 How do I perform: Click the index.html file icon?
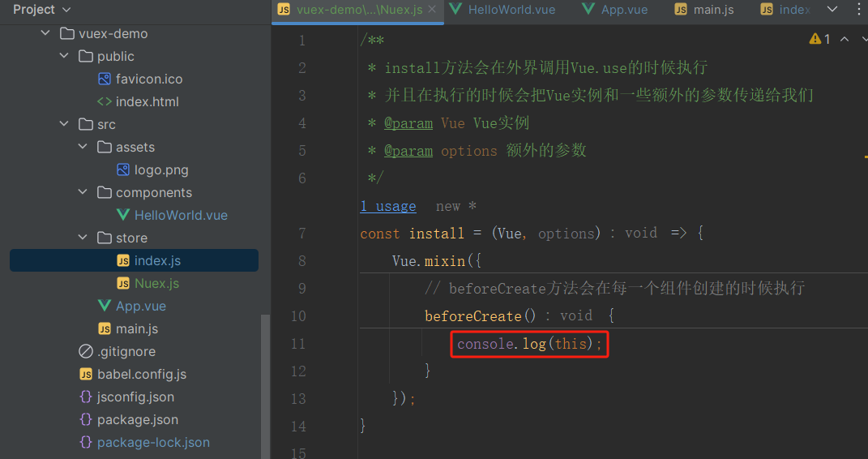104,102
